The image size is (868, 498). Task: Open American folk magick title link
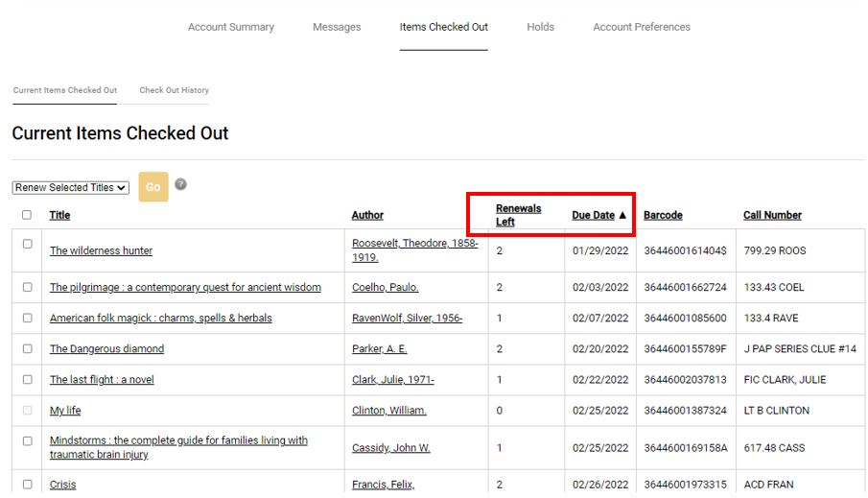(160, 319)
